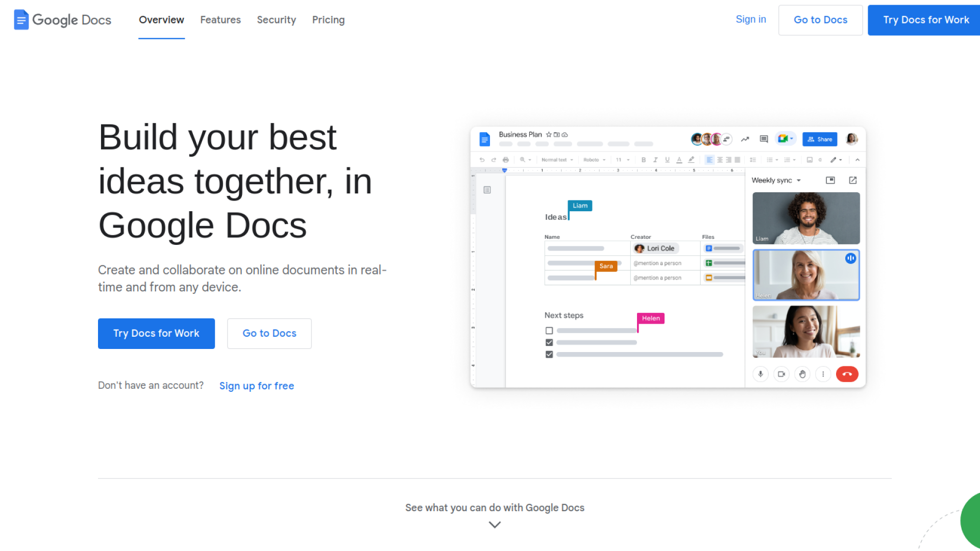Open the Features tab
The width and height of the screenshot is (980, 551).
[x=220, y=20]
